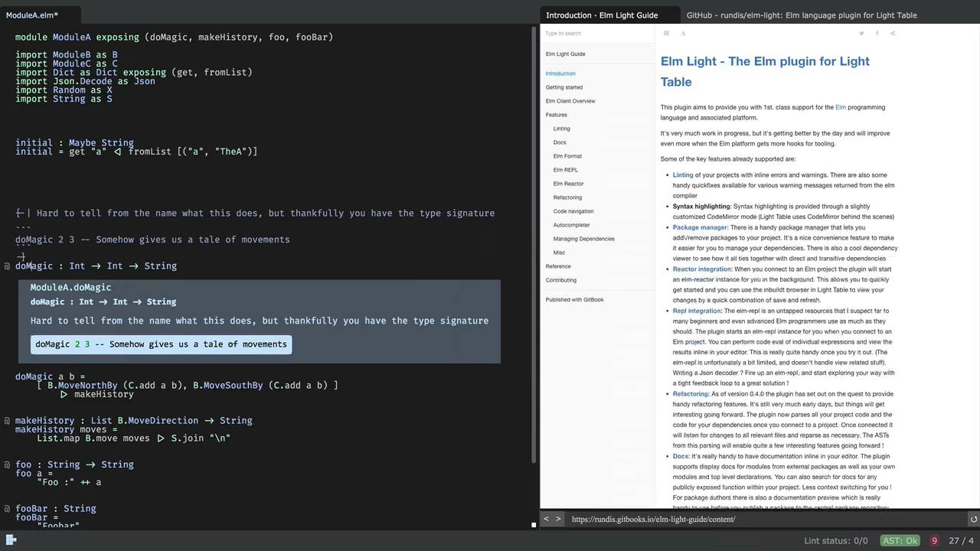Go forward in the browser tab
The image size is (980, 551).
pyautogui.click(x=558, y=519)
